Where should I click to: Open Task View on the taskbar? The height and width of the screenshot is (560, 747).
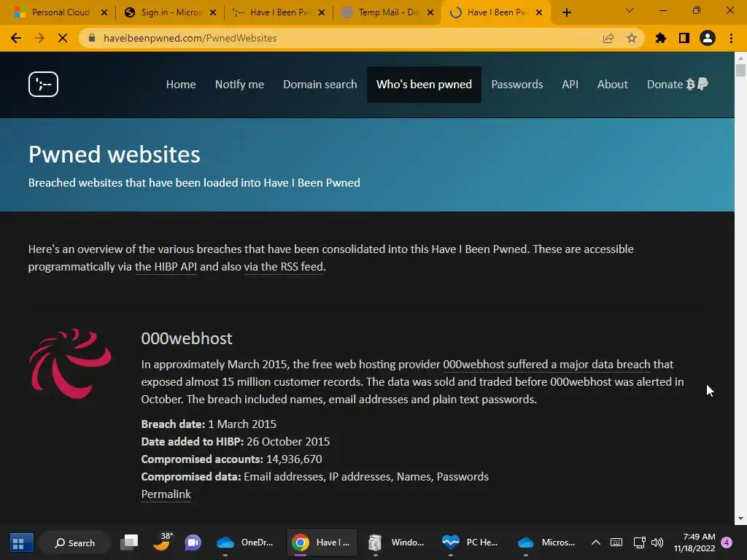tap(129, 542)
